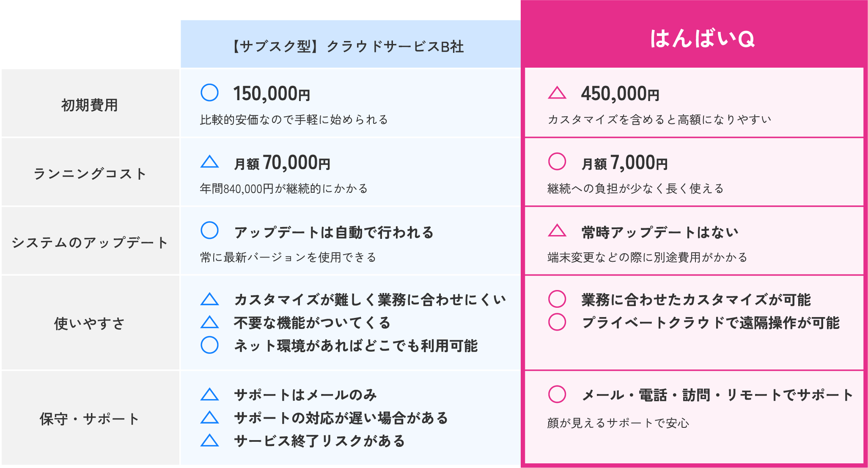Click the blue circle beside アップデートは自動で行われる
This screenshot has width=868, height=468.
point(209,230)
